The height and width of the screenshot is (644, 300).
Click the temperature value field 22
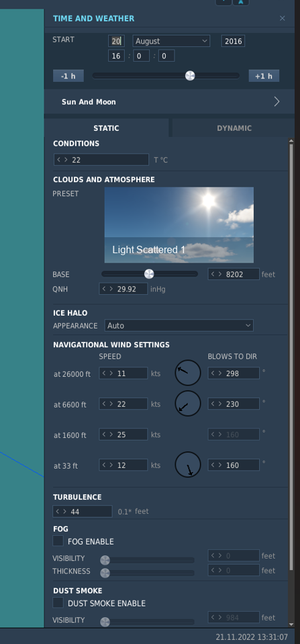tap(101, 160)
